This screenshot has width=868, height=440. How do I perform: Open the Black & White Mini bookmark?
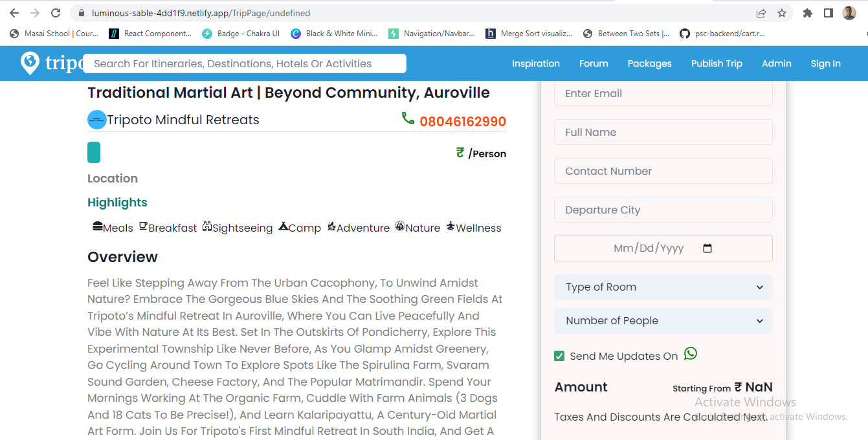pos(334,34)
